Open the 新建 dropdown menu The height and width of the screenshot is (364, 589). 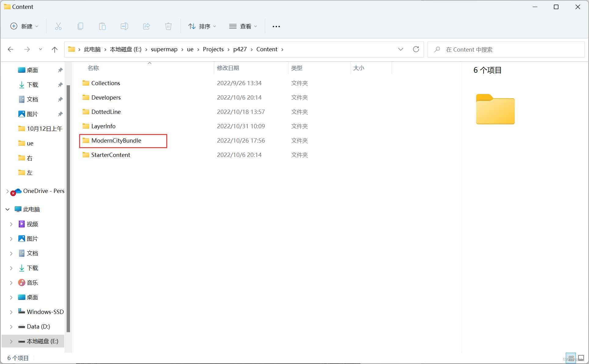24,26
